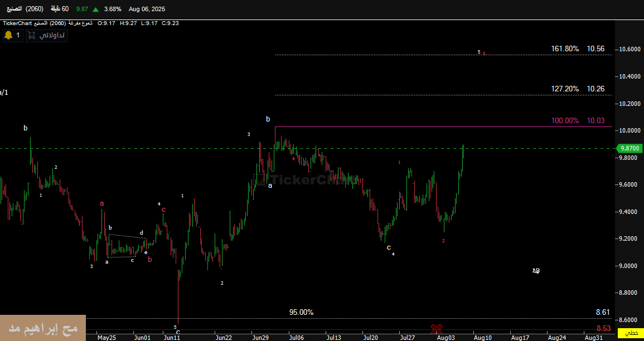Select the dotted triangle pattern near May25

[127, 245]
